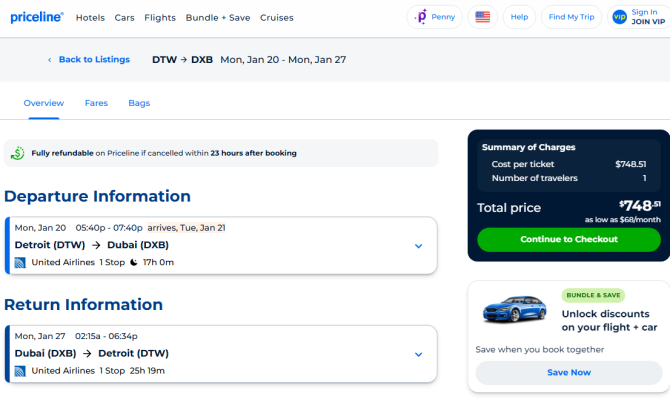Open Bundle + Save menu item

(x=218, y=18)
